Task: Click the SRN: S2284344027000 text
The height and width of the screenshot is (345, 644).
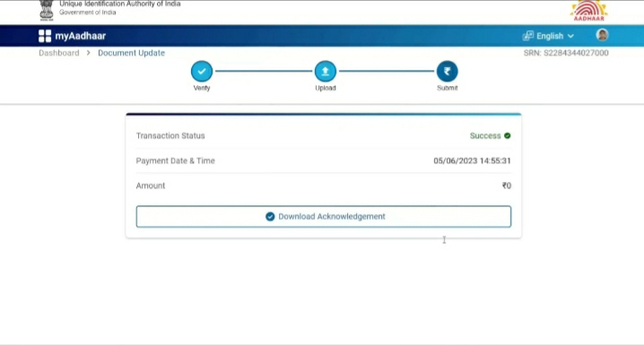Action: 566,53
